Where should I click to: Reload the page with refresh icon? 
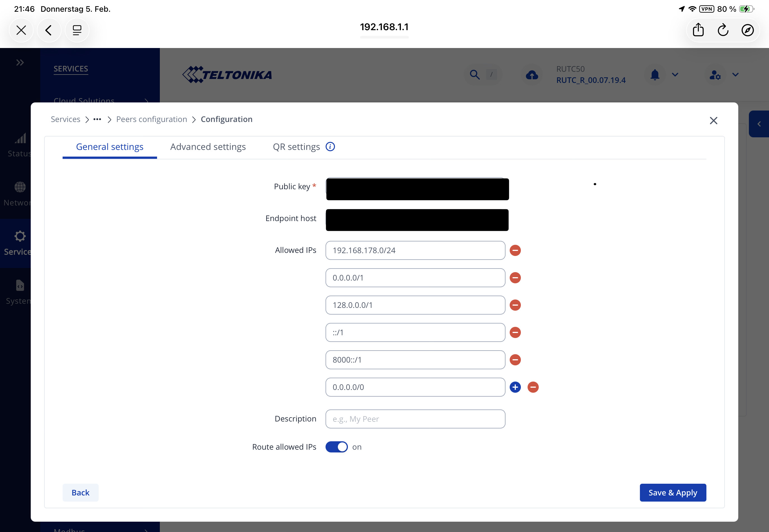pos(723,30)
